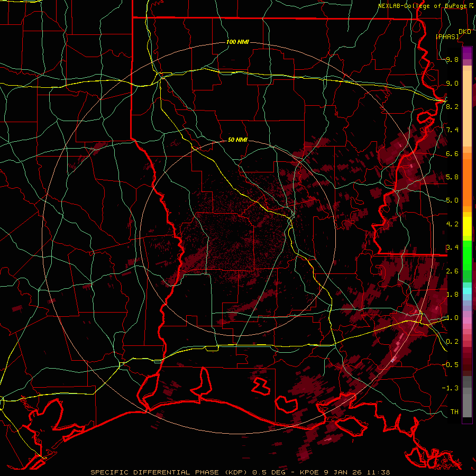Pick the cyan segment of the color bar
This screenshot has height=476, width=476.
467,290
